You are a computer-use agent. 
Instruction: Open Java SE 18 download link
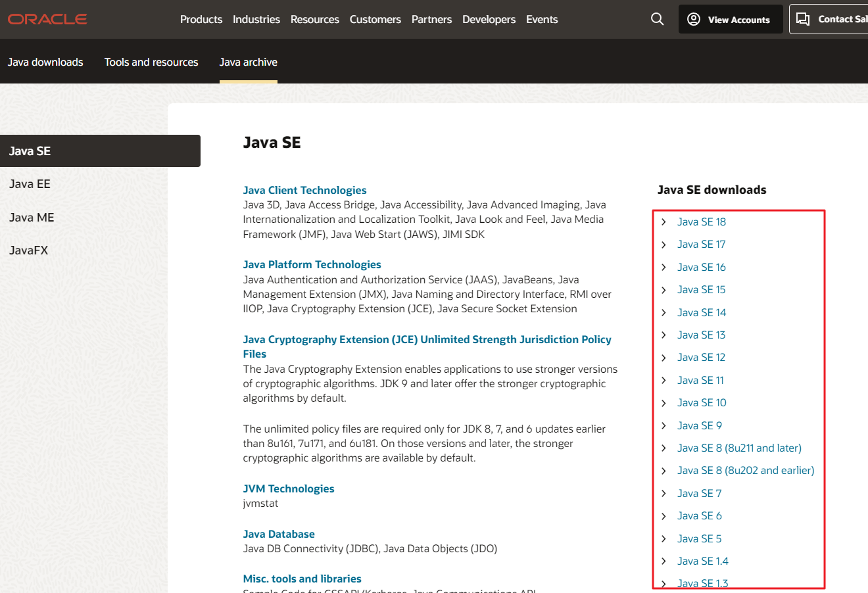click(702, 222)
